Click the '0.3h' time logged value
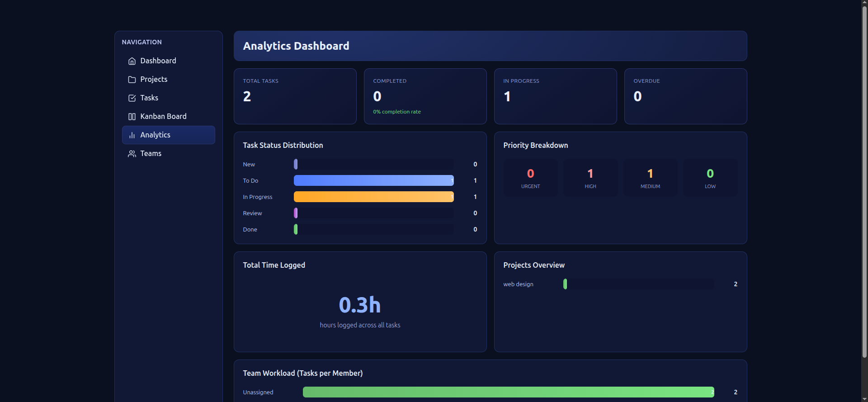Image resolution: width=868 pixels, height=402 pixels. 360,305
